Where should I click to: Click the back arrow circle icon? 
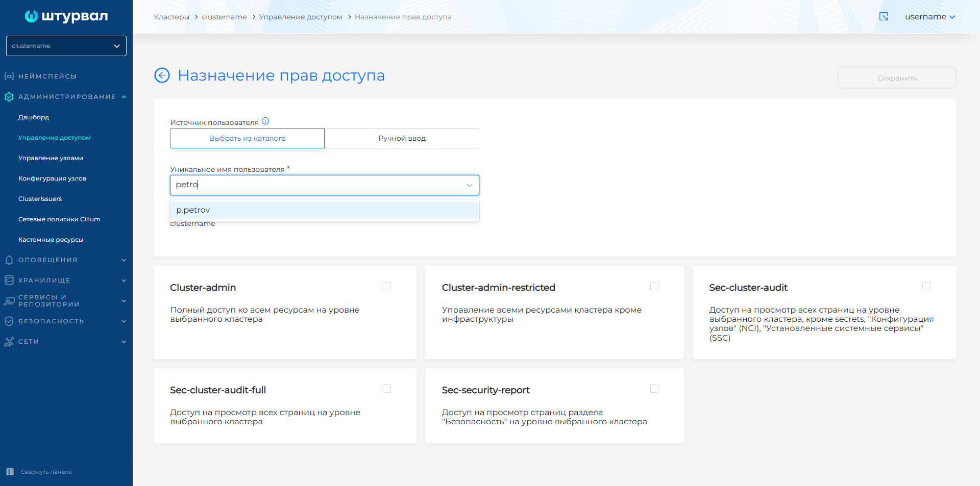click(x=162, y=75)
